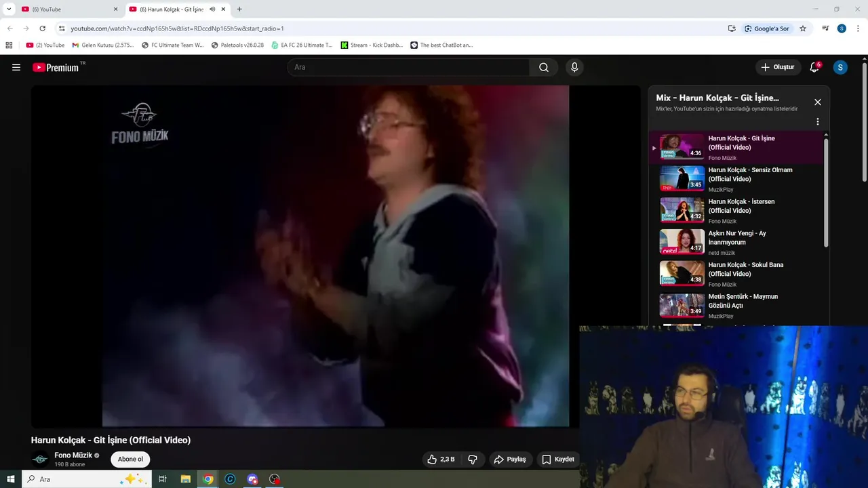Focus the YouTube Ara search field

(408, 67)
